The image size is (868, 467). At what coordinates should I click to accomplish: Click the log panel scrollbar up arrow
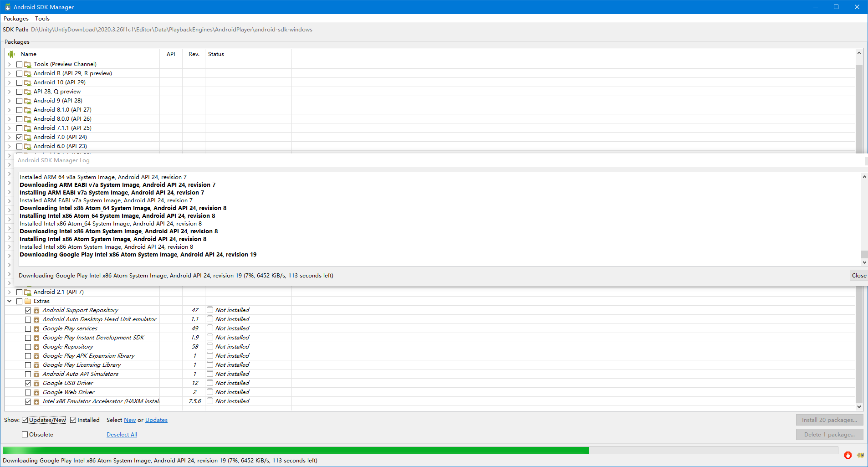pyautogui.click(x=864, y=177)
